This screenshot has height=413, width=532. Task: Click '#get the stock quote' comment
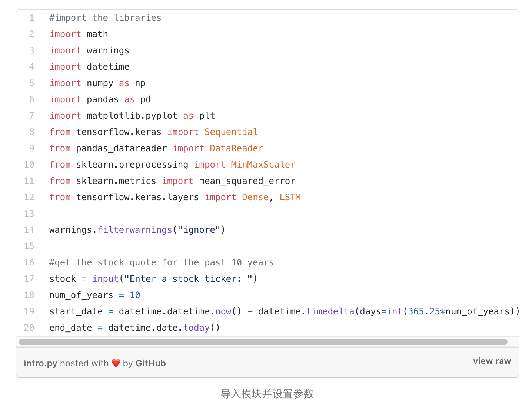pos(162,262)
